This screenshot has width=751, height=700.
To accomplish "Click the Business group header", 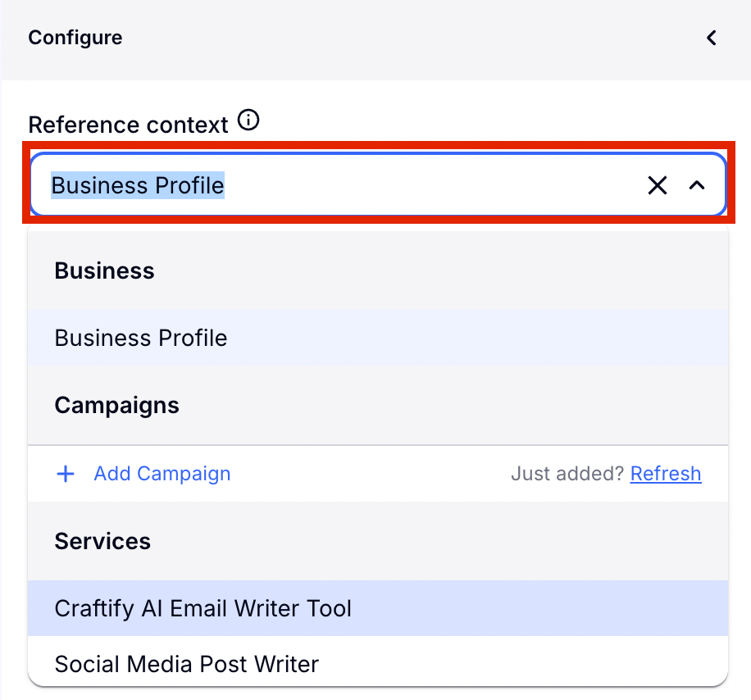I will point(104,271).
